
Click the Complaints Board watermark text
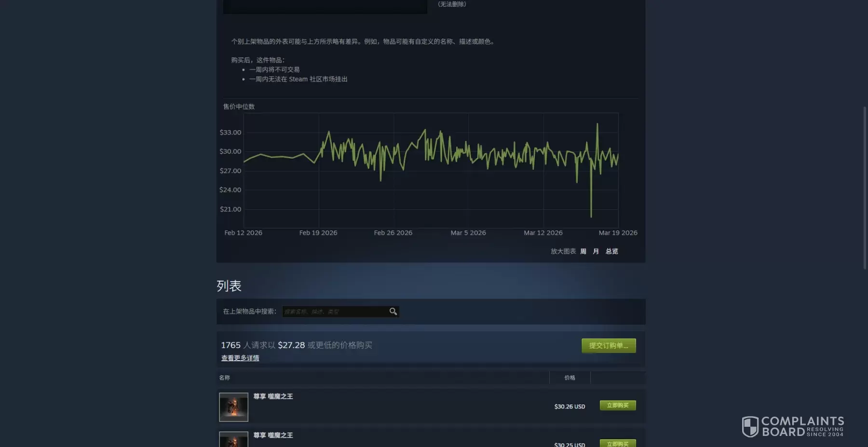(x=802, y=427)
